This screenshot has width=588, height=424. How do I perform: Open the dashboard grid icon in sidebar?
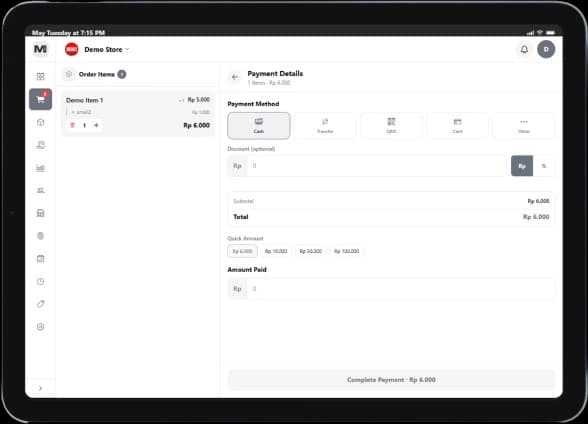point(40,76)
